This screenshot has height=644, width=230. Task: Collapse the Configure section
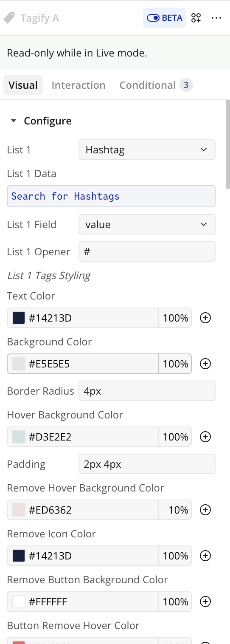click(x=14, y=121)
